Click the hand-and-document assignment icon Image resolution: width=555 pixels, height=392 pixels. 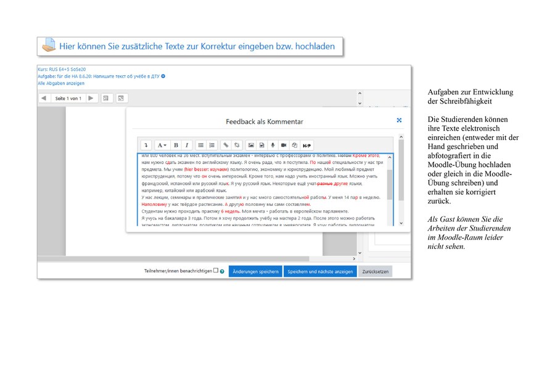click(49, 45)
